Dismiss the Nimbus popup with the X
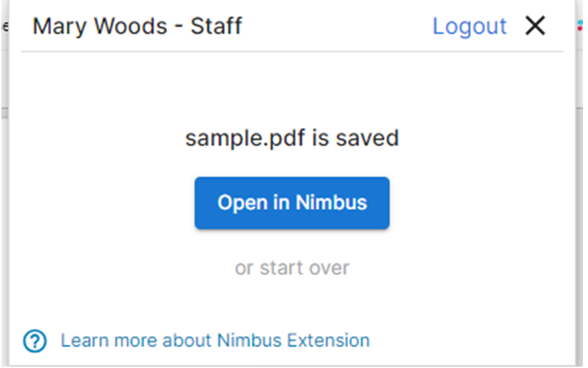The width and height of the screenshot is (588, 368). click(535, 26)
